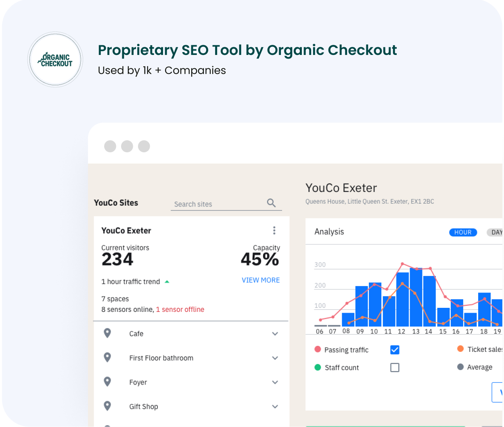Click the orange Ticket sales legend dot
The image size is (504, 427).
460,349
